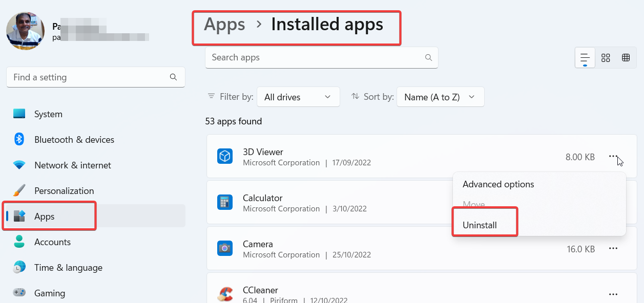Select the System icon in the sidebar
The width and height of the screenshot is (644, 303).
tap(19, 114)
